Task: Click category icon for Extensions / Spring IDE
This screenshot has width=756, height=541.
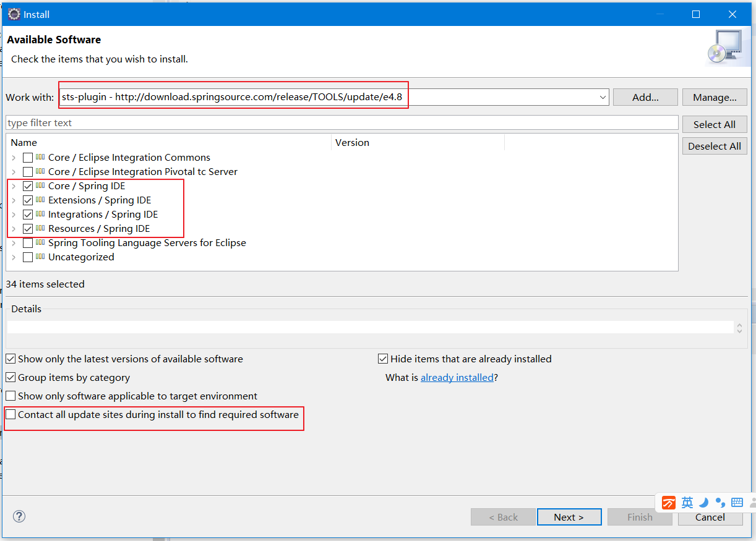Action: click(40, 200)
